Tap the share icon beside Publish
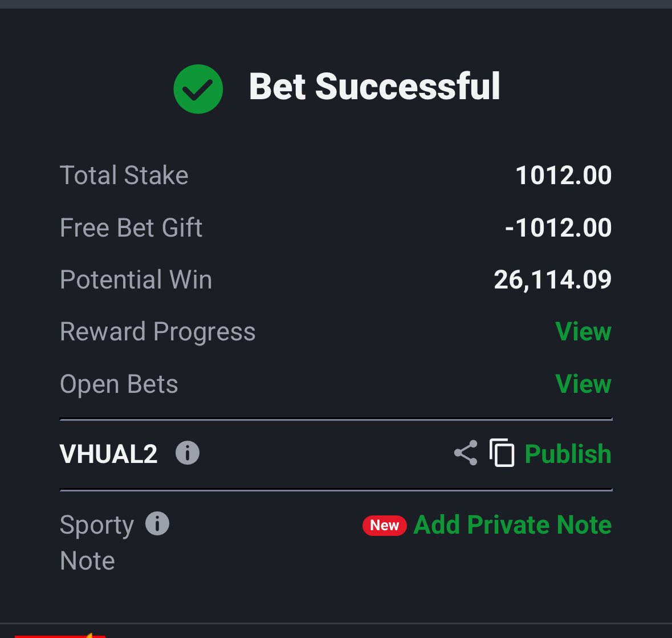Image resolution: width=672 pixels, height=638 pixels. (466, 453)
